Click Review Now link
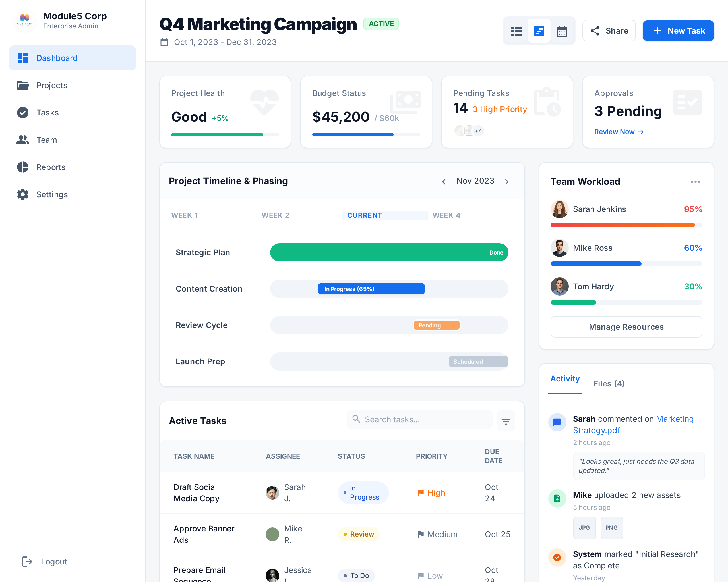Image resolution: width=728 pixels, height=582 pixels. pyautogui.click(x=619, y=132)
